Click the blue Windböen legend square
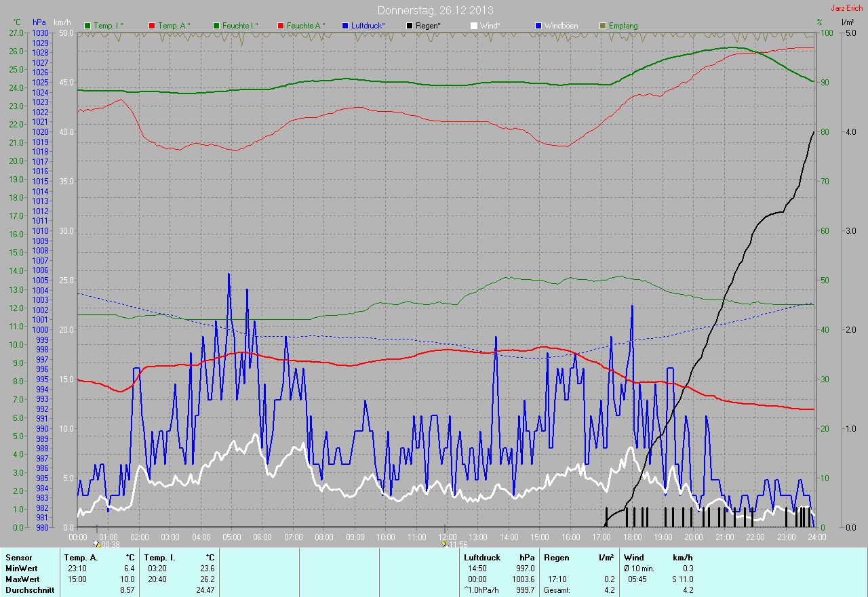Viewport: 868px width, 597px height. tap(538, 26)
